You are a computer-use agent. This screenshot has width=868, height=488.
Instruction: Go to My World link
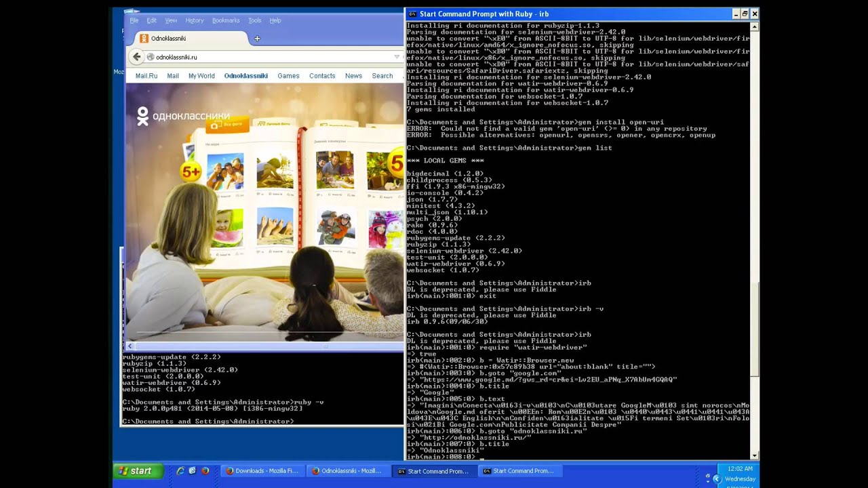click(x=201, y=76)
